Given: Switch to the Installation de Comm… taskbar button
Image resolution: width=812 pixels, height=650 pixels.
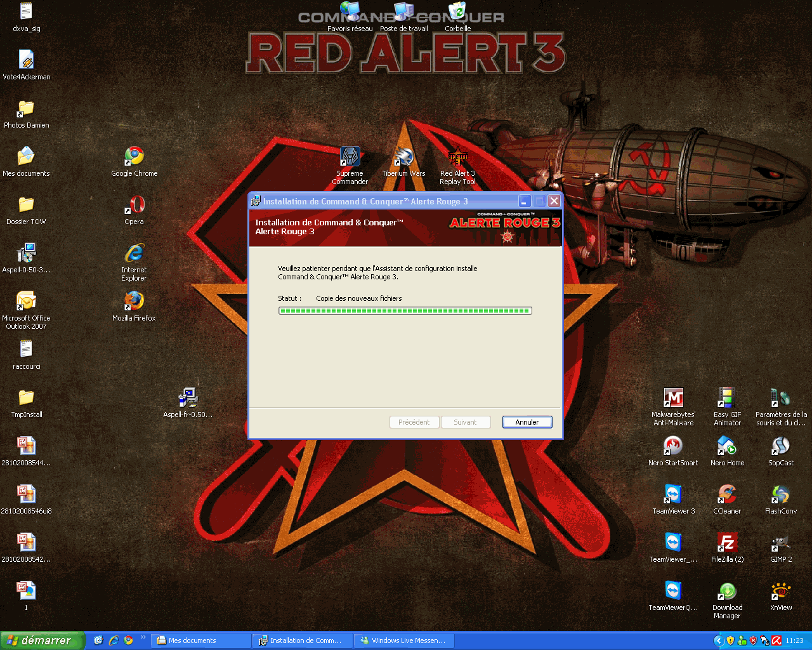Looking at the screenshot, I should coord(303,640).
